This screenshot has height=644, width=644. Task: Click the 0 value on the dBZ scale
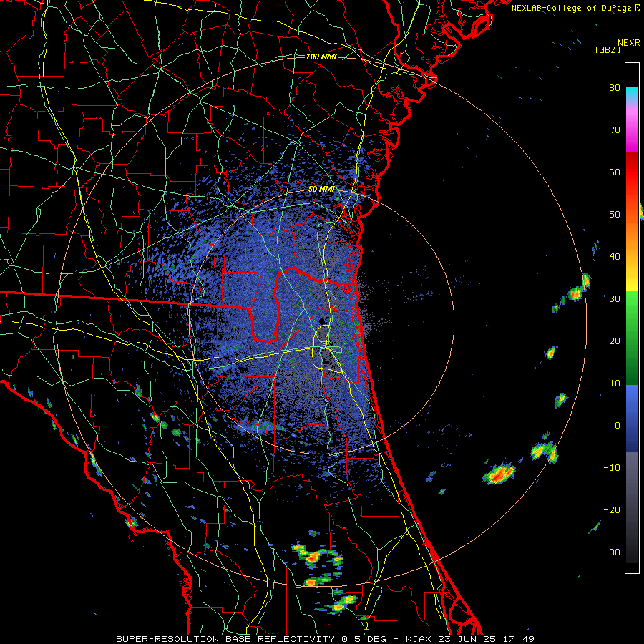click(x=618, y=426)
